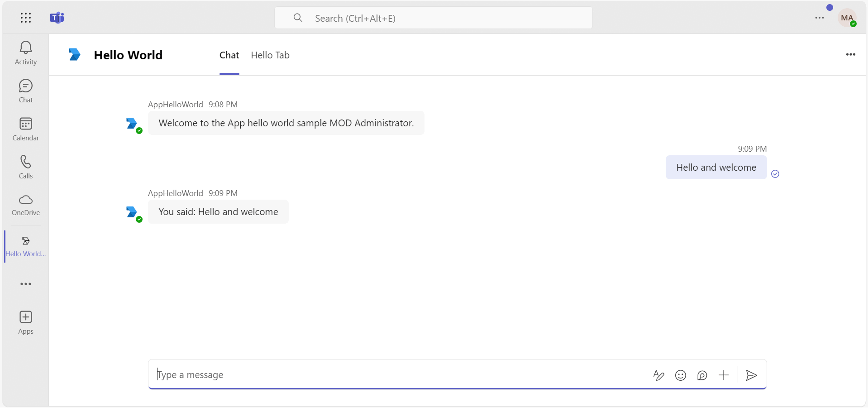The width and height of the screenshot is (868, 412).
Task: Open the MA profile avatar
Action: tap(847, 18)
